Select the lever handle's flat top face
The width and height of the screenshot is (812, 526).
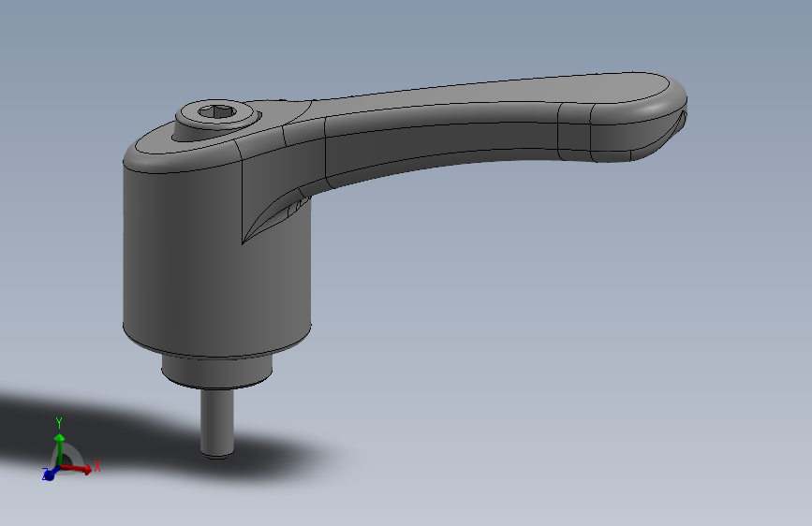coord(487,94)
